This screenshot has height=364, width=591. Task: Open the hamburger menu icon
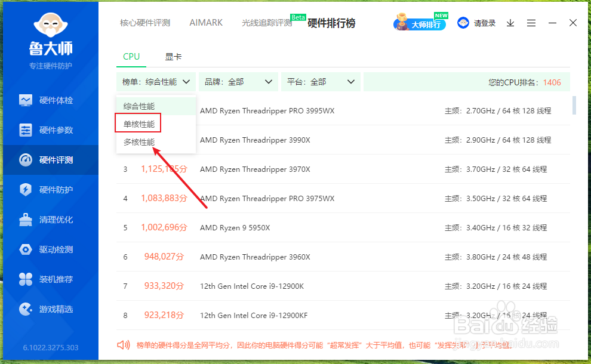531,23
